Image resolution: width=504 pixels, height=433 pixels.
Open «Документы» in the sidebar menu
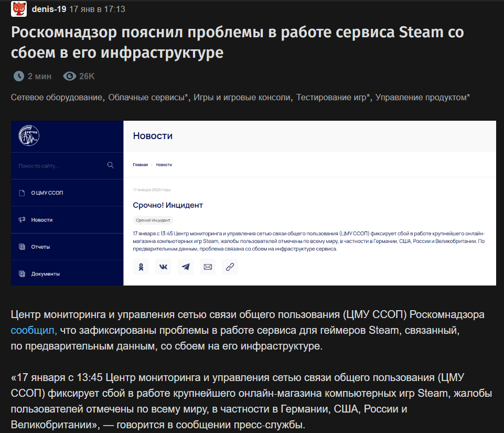(67, 274)
